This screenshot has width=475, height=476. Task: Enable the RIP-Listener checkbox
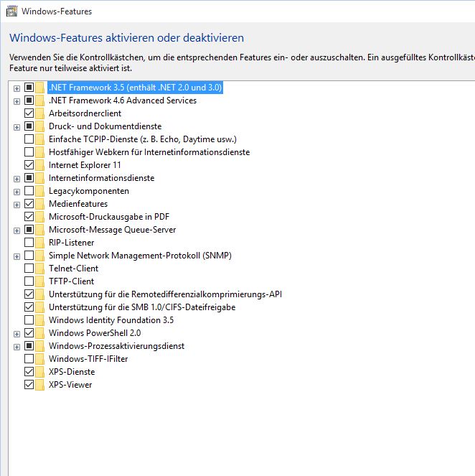pos(29,242)
